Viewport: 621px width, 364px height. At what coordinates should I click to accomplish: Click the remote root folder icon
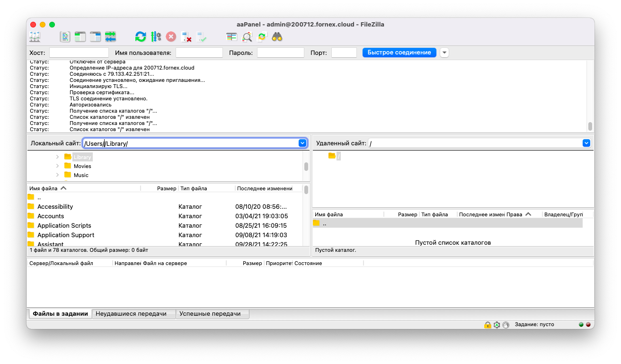(332, 156)
